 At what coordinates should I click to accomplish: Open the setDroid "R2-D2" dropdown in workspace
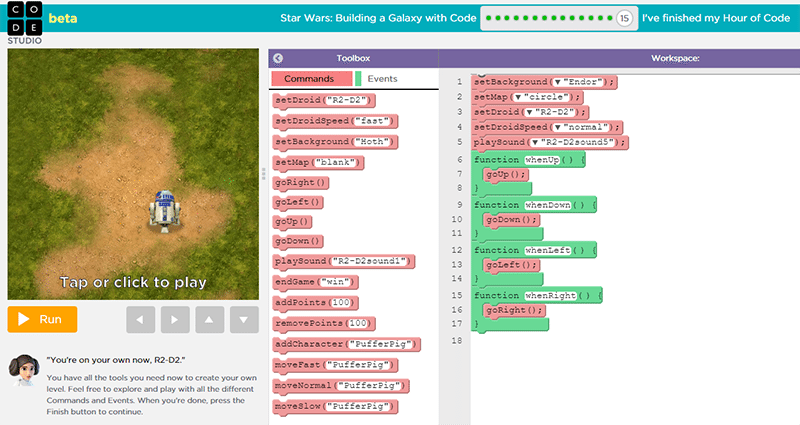[530, 112]
